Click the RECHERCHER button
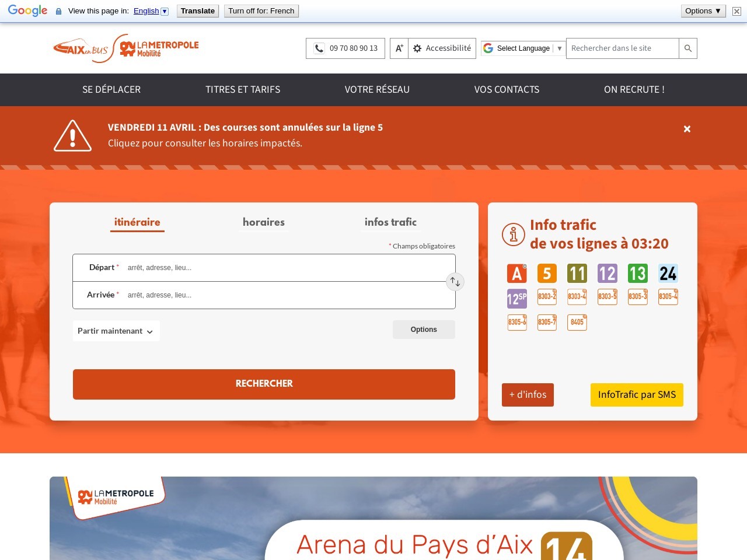The width and height of the screenshot is (747, 560). click(x=264, y=384)
